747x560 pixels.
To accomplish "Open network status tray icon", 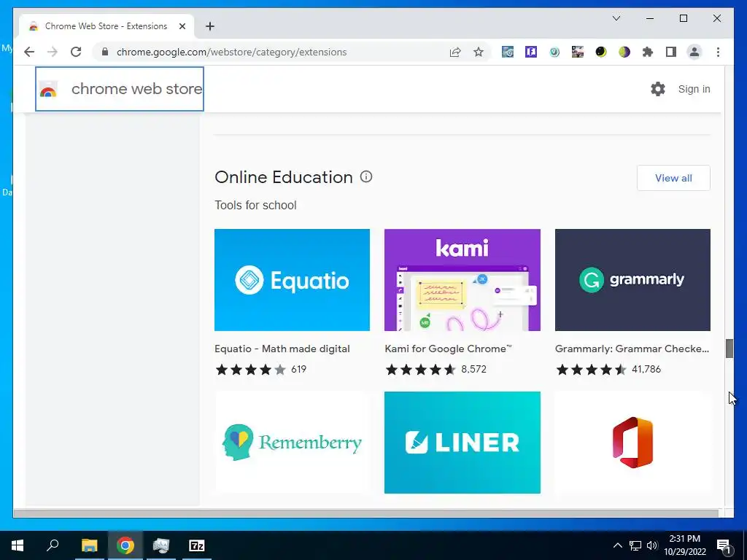I will [635, 545].
